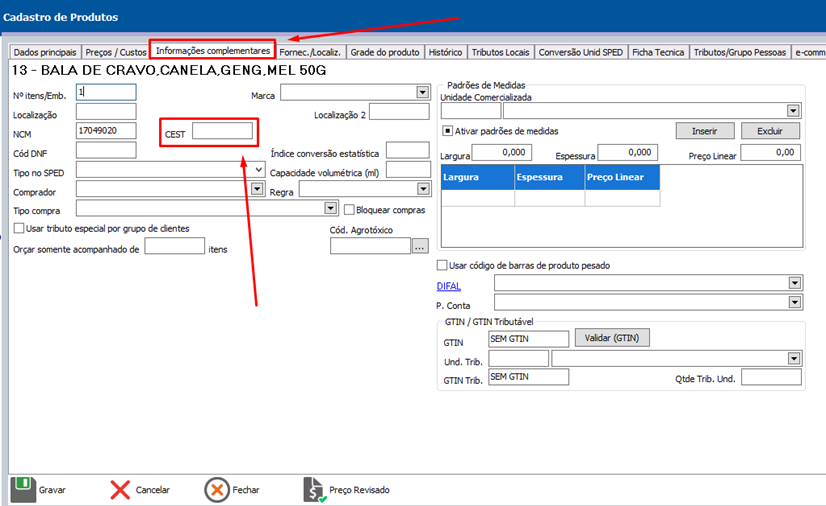Toggle Ativar padrões de medidas checkbox
The width and height of the screenshot is (826, 506).
[x=448, y=131]
